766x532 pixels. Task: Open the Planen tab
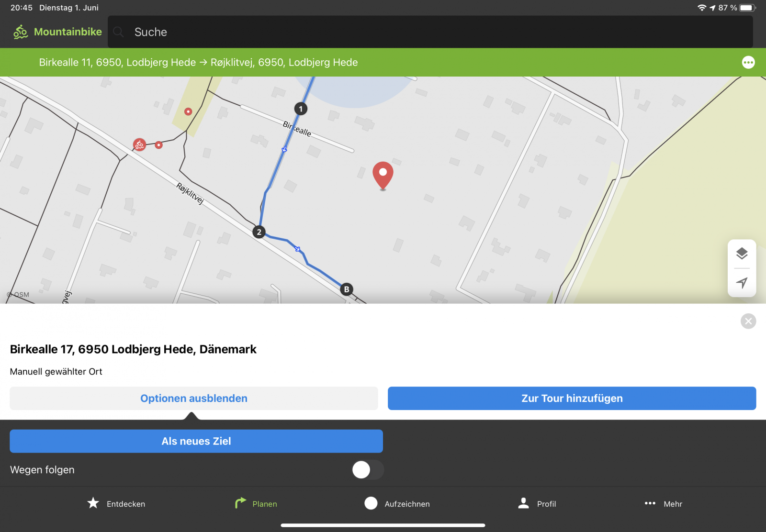pyautogui.click(x=256, y=504)
